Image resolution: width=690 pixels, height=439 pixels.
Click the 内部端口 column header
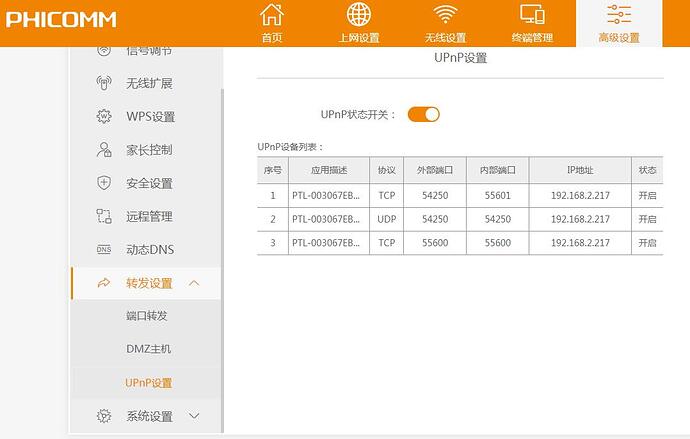pos(498,170)
